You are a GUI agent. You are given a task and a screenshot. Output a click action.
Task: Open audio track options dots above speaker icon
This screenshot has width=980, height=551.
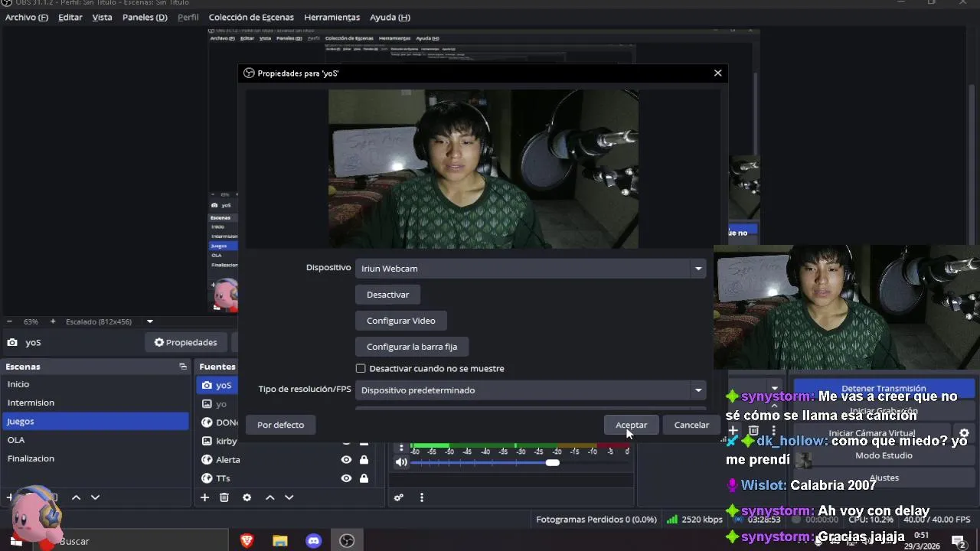click(x=401, y=448)
